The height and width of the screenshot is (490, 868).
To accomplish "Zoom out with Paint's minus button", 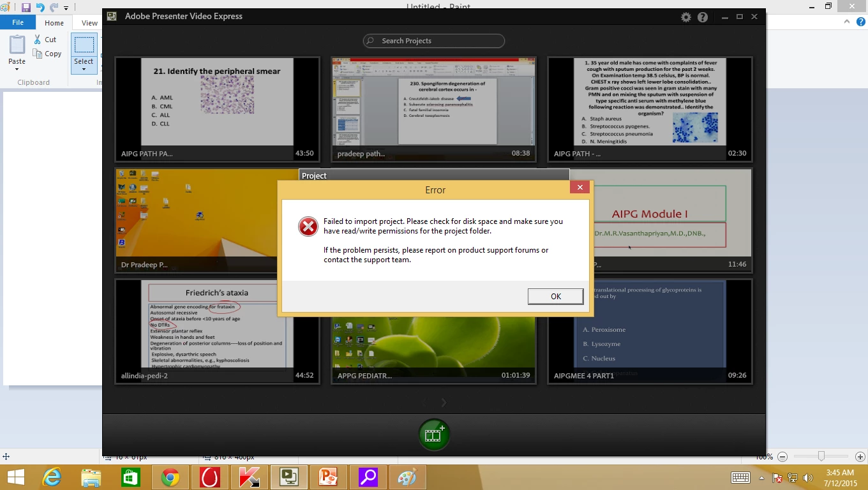I will point(782,457).
